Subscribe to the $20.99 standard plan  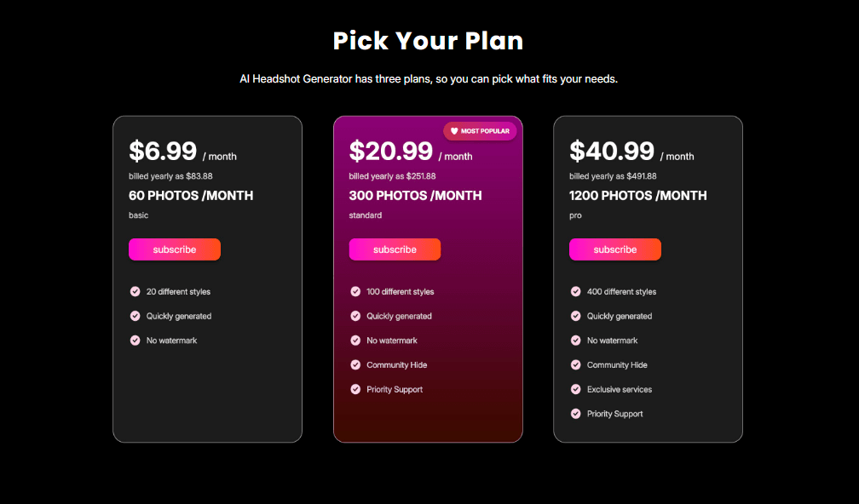[395, 249]
